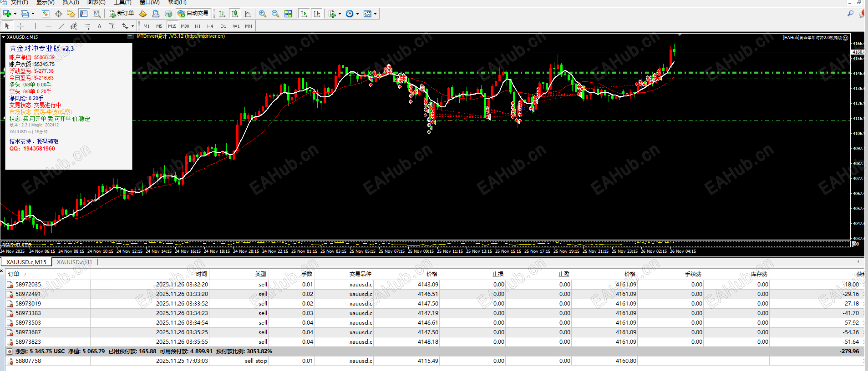Screen dimensions: 868x371
Task: Select the crosshair tool
Action: 20,26
